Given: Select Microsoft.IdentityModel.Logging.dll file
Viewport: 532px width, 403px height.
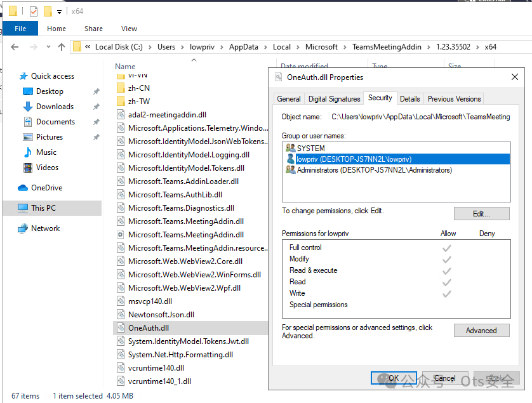Looking at the screenshot, I should coord(189,155).
